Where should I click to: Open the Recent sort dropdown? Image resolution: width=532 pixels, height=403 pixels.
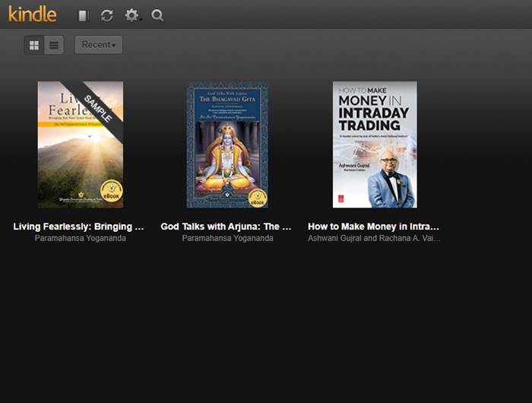99,45
